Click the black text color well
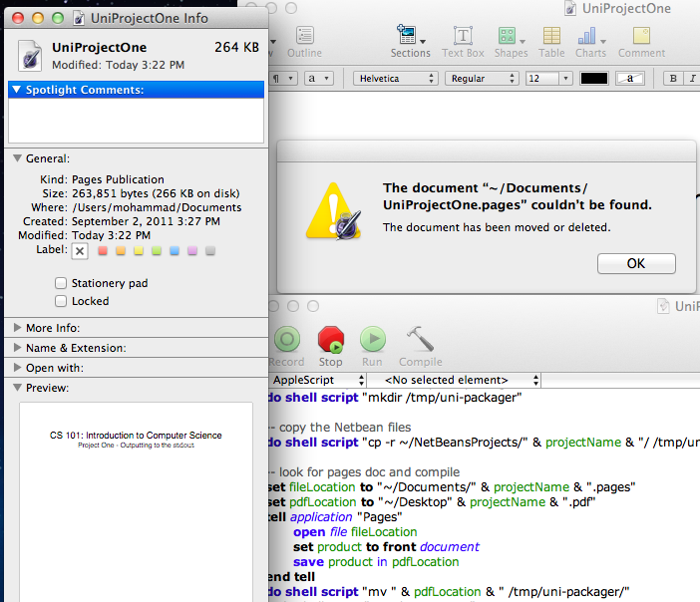This screenshot has height=602, width=700. (x=593, y=79)
